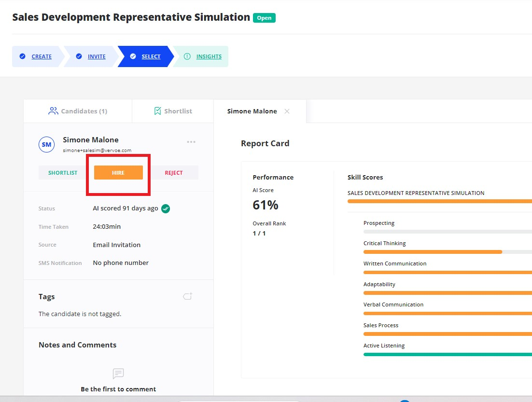Click the Overall Rank 1 / 1 value
The height and width of the screenshot is (402, 532).
point(259,234)
